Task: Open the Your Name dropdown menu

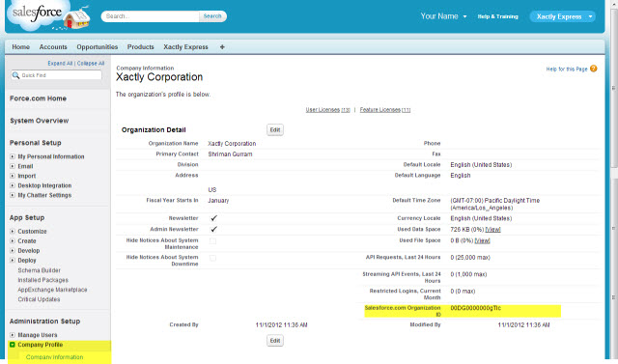Action: coord(443,16)
